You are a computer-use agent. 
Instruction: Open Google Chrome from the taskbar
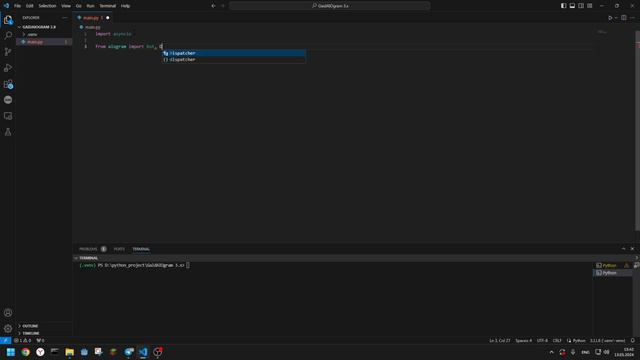click(x=26, y=352)
